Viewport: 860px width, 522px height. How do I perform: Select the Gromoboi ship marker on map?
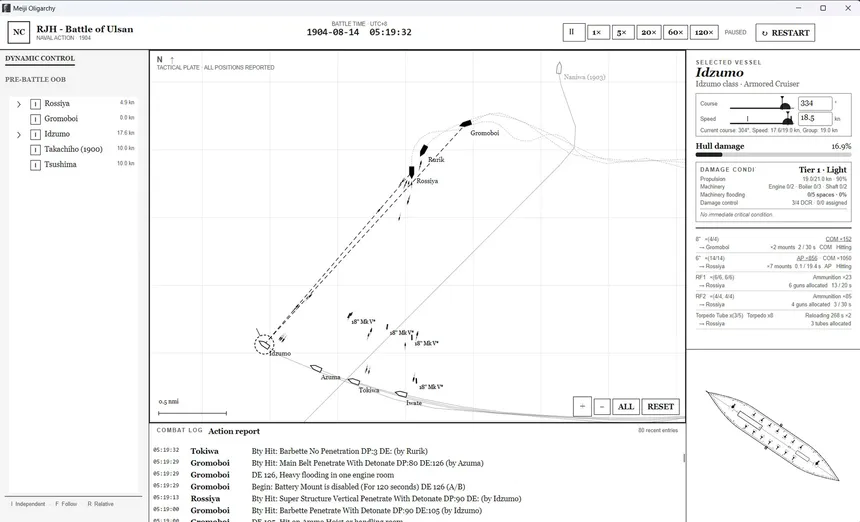(465, 123)
